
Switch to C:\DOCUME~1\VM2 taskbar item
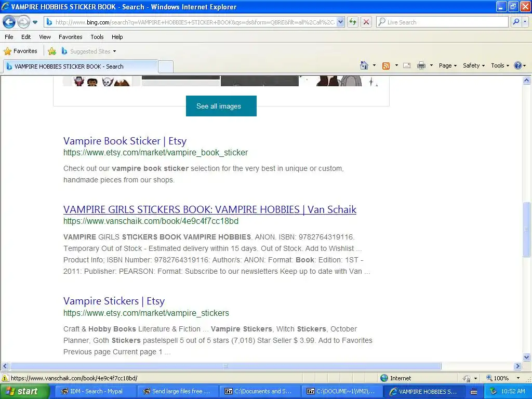[342, 391]
